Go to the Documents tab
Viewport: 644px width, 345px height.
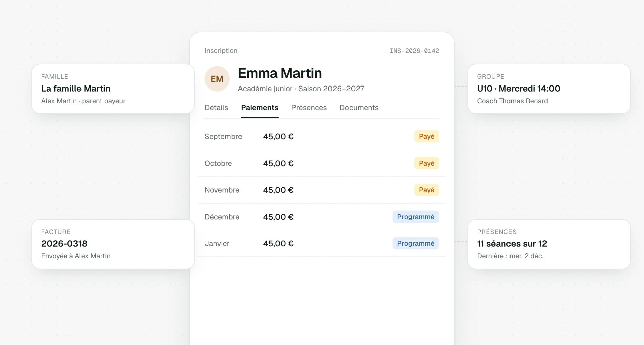(359, 108)
